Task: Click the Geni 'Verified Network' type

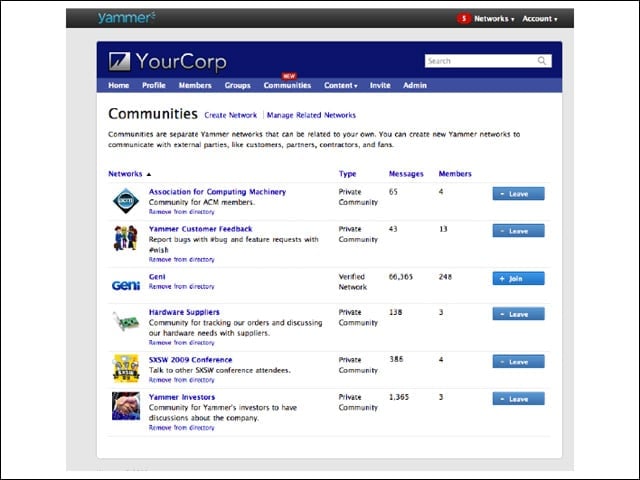Action: coord(353,282)
